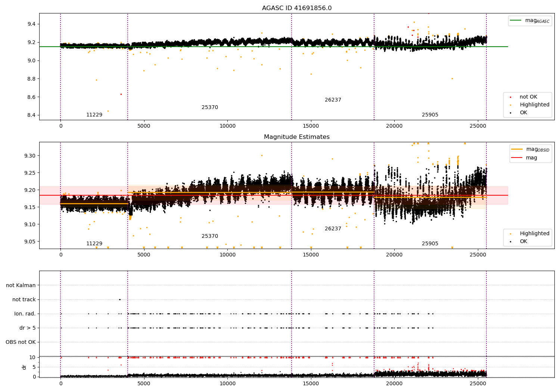The width and height of the screenshot is (560, 392).
Task: Click the mag OBSID legend label
Action: tap(538, 149)
